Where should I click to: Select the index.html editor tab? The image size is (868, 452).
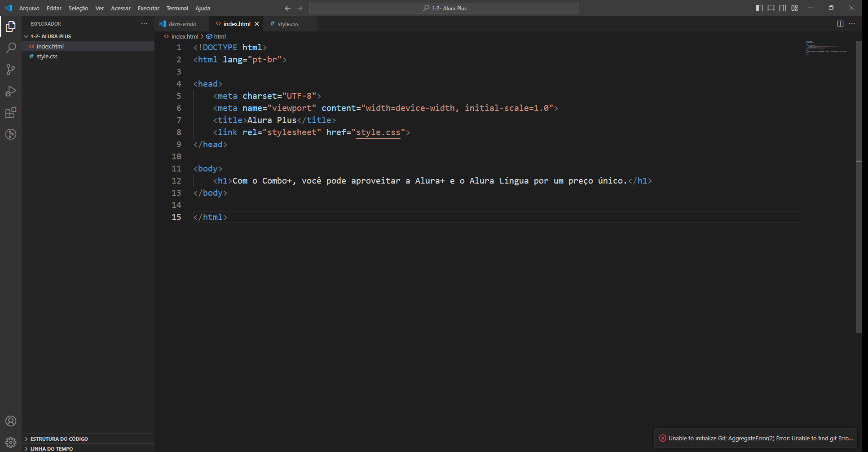(237, 24)
